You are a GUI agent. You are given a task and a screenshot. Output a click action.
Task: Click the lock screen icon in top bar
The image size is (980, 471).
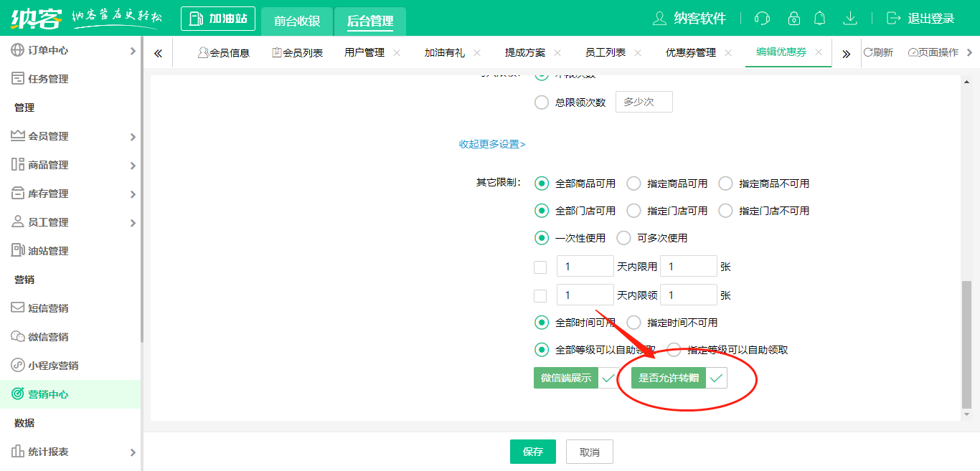point(793,18)
